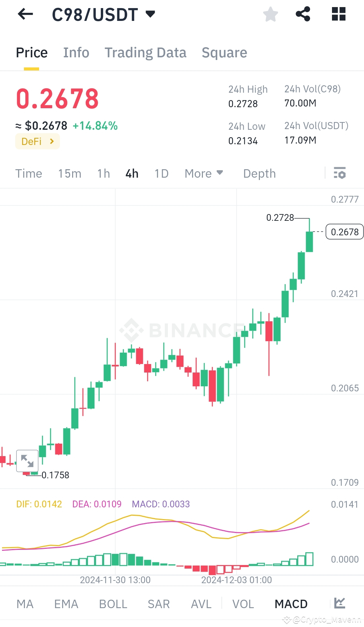This screenshot has height=627, width=364.
Task: Open the share options icon
Action: 303,14
